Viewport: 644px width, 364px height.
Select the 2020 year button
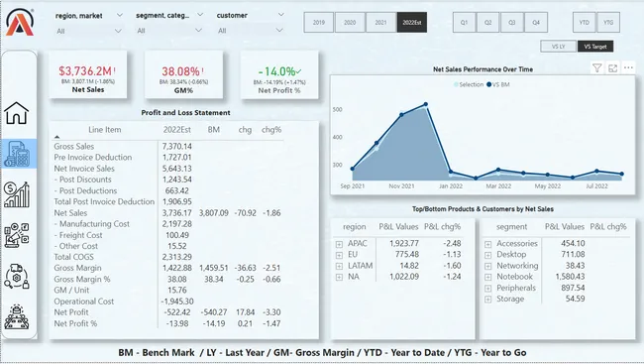coord(350,22)
